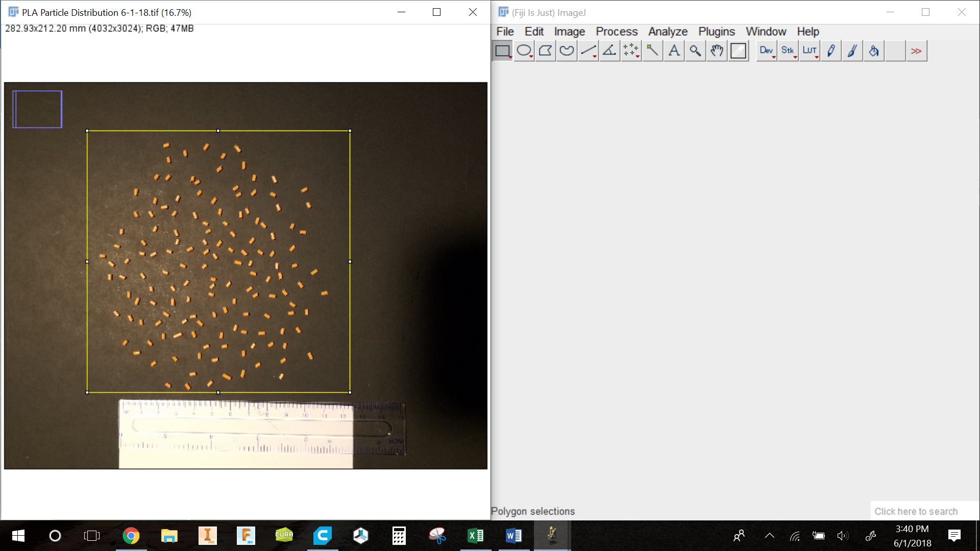Screen dimensions: 980x551
Task: Select the Text tool
Action: pos(674,51)
